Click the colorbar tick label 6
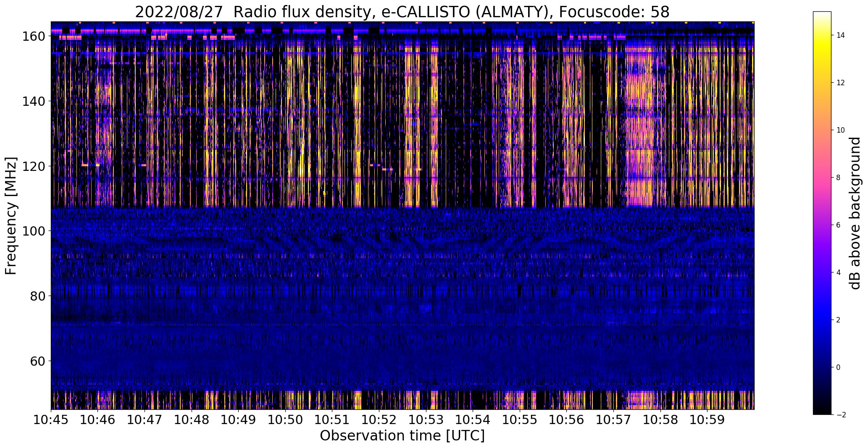868x448 pixels. [x=839, y=225]
